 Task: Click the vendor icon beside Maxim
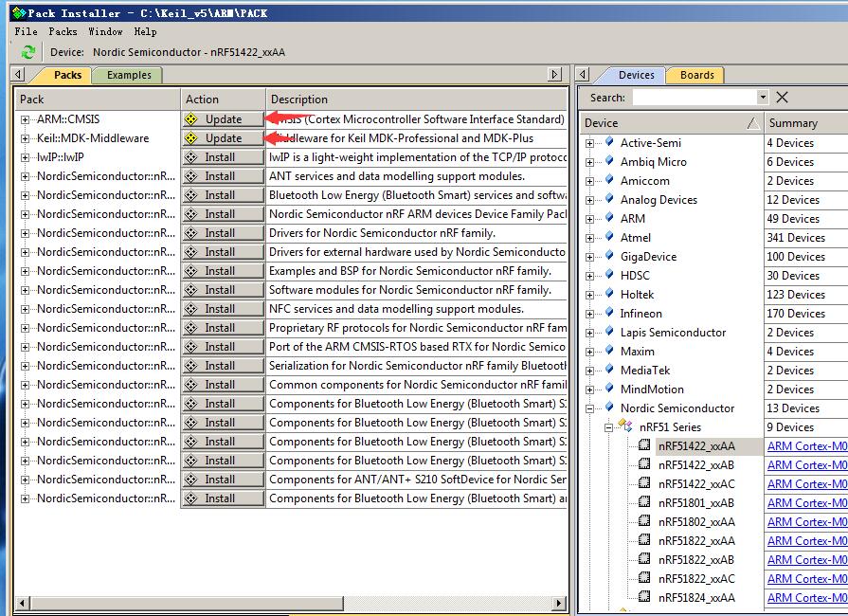[x=609, y=350]
